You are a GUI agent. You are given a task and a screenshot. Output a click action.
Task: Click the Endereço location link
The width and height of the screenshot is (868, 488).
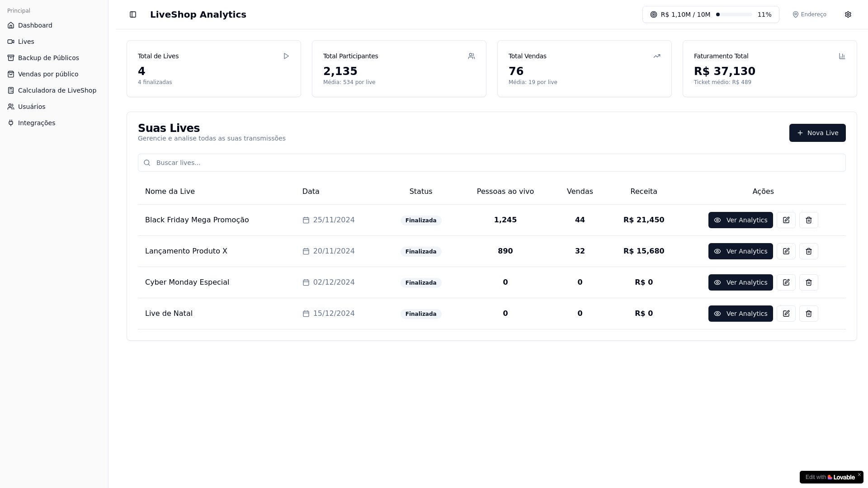tap(809, 14)
